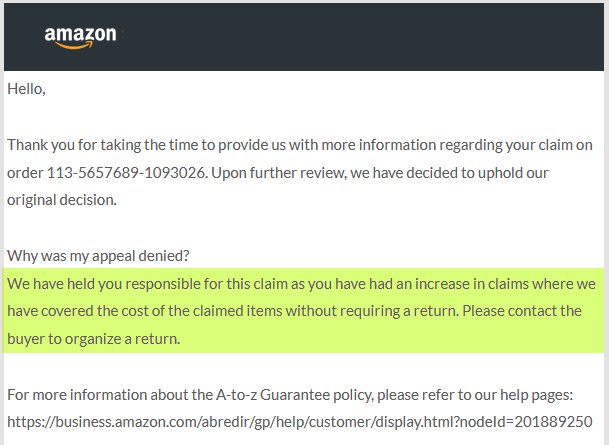Select the order number 113-5657689-1093026
The image size is (609, 445).
[126, 173]
